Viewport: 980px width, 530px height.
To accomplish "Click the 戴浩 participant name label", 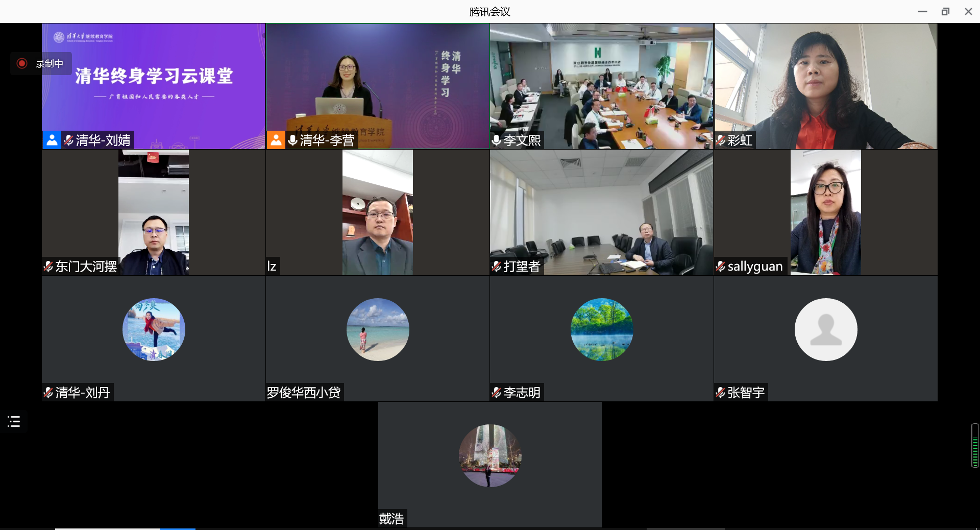I will pyautogui.click(x=391, y=518).
